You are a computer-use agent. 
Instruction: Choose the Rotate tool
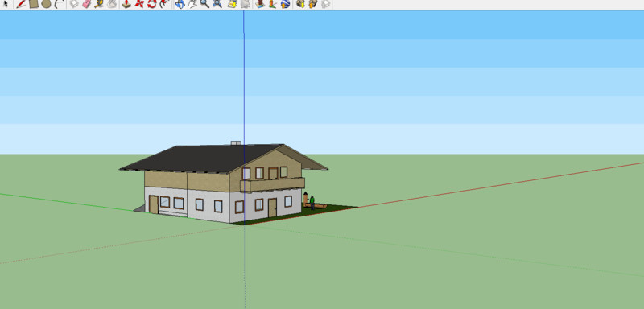(152, 4)
